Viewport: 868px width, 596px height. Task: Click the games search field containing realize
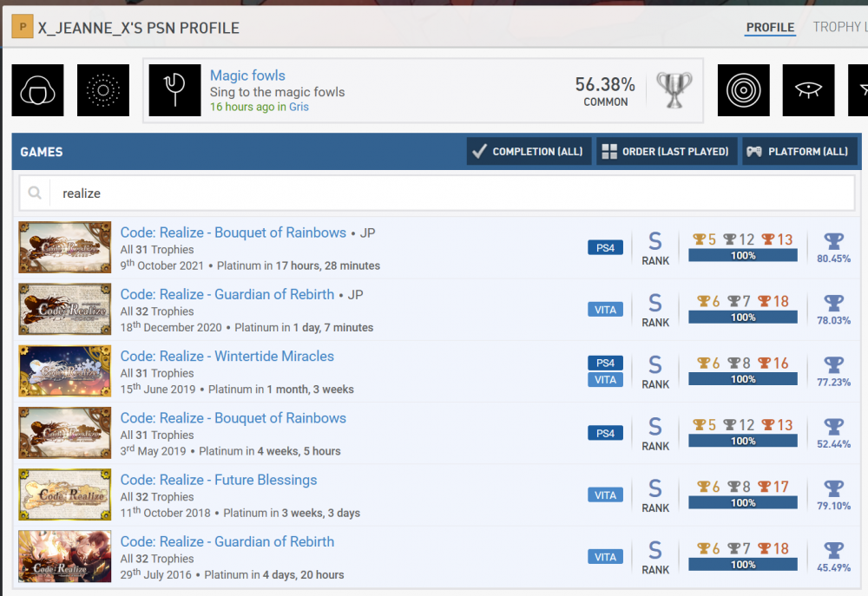click(451, 193)
